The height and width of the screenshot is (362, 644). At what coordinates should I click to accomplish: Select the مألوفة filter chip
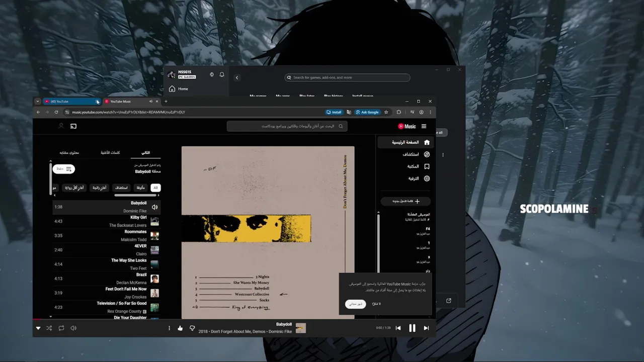tap(140, 188)
